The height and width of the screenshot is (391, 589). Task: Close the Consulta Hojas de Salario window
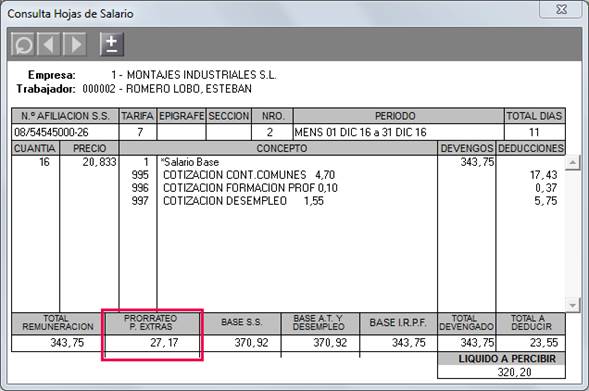click(561, 9)
